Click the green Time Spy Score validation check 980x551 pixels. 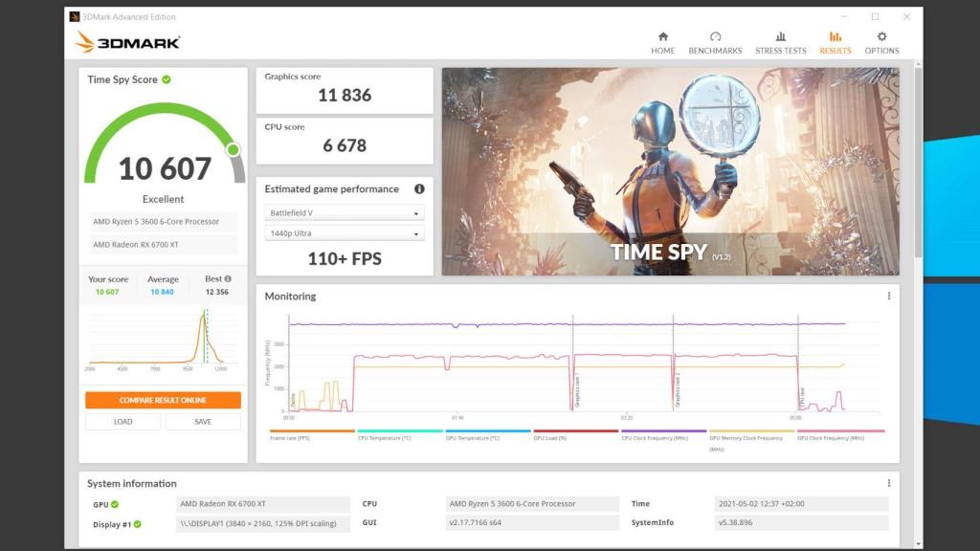click(167, 79)
